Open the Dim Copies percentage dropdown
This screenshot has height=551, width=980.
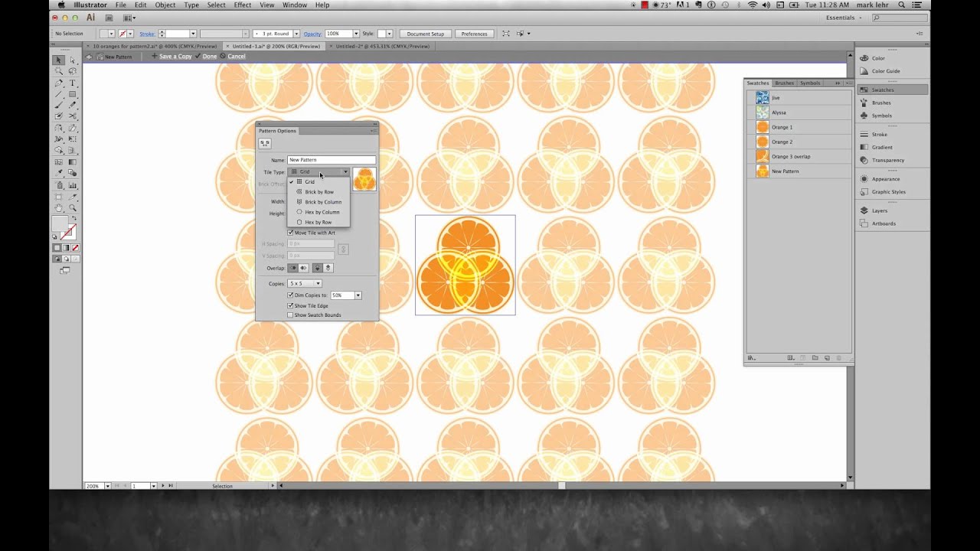[358, 295]
